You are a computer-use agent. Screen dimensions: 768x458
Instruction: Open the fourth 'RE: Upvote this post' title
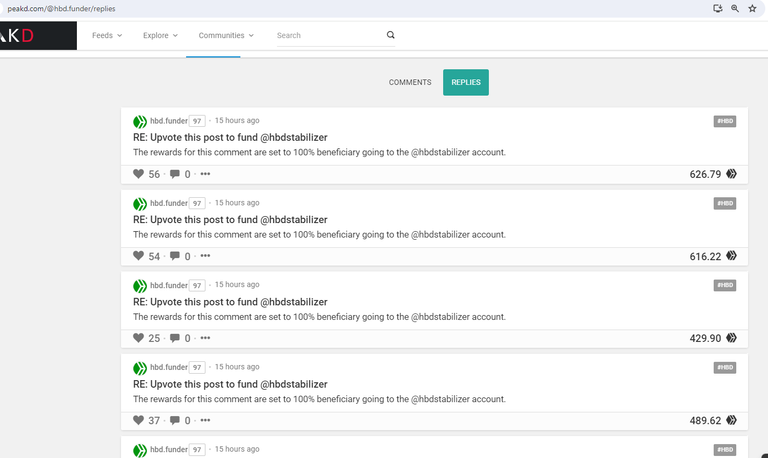[230, 385]
